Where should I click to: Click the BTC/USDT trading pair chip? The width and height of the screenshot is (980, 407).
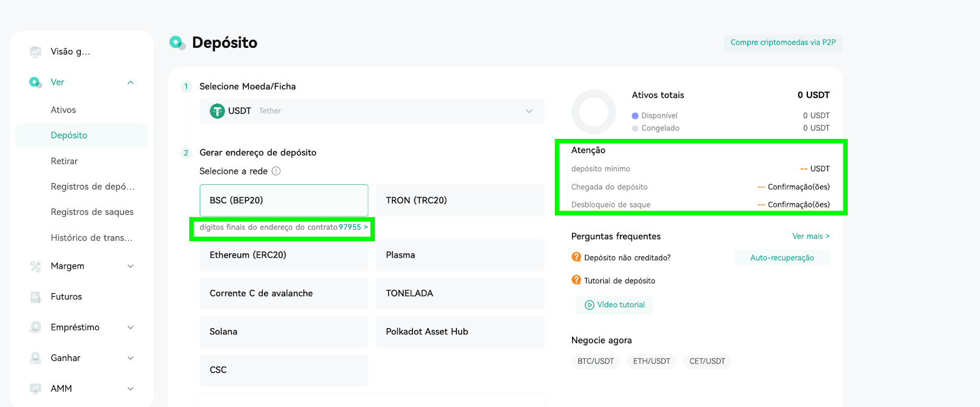pyautogui.click(x=595, y=361)
